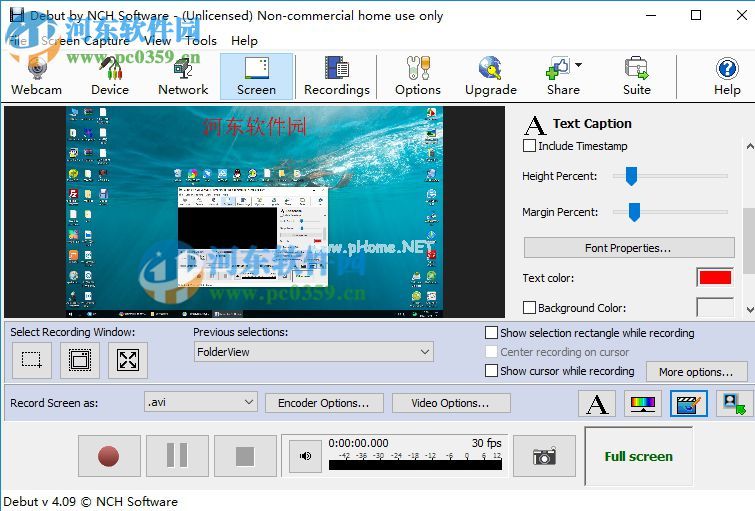Image resolution: width=755 pixels, height=511 pixels.
Task: Enable Include Timestamp checkbox
Action: tap(529, 145)
